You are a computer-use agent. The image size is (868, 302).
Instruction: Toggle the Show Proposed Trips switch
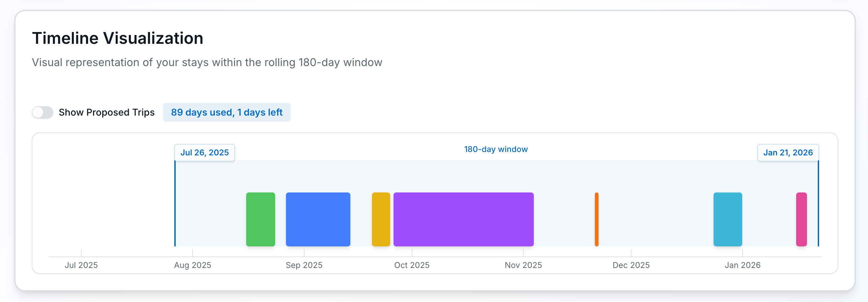42,112
